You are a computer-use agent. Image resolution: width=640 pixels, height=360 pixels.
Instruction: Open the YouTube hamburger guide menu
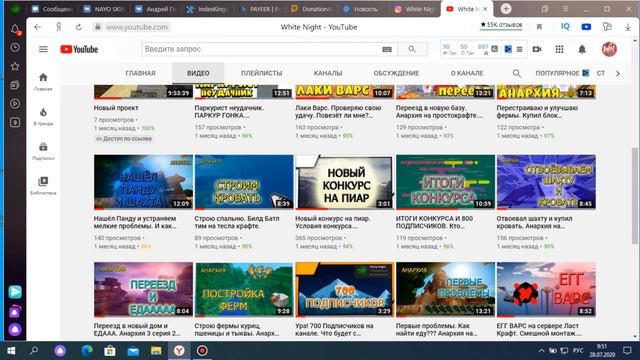click(x=43, y=49)
